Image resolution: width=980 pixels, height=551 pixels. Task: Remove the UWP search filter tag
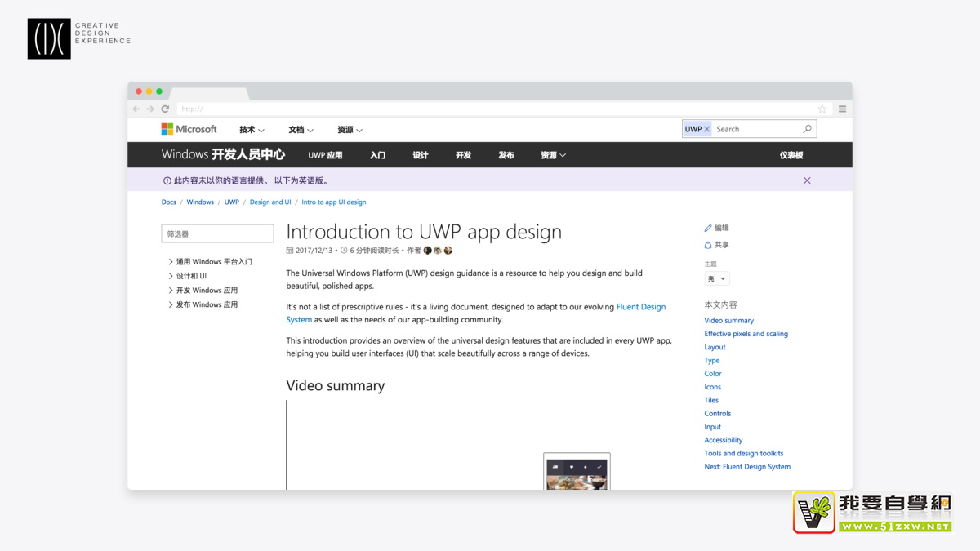tap(706, 129)
